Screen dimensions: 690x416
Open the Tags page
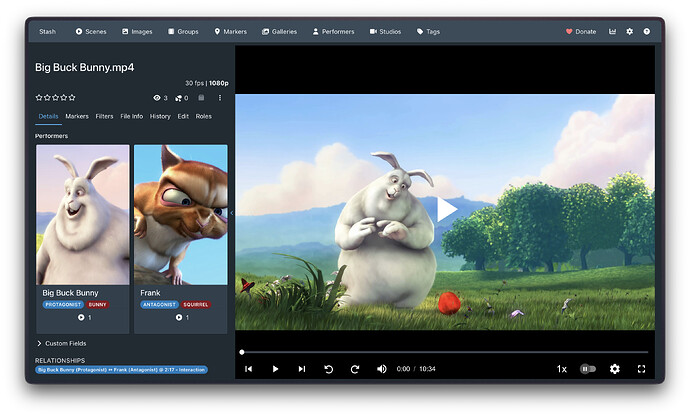coord(428,32)
